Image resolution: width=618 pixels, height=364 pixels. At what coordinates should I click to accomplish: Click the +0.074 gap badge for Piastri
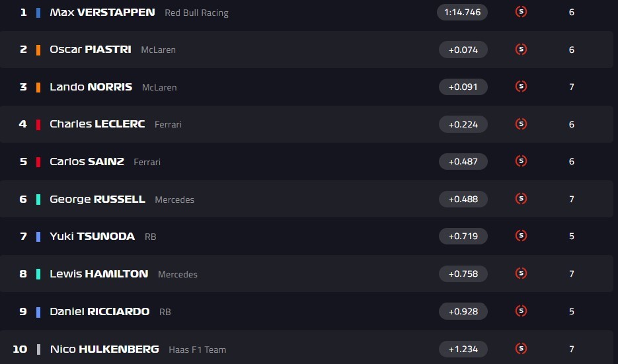pos(463,50)
